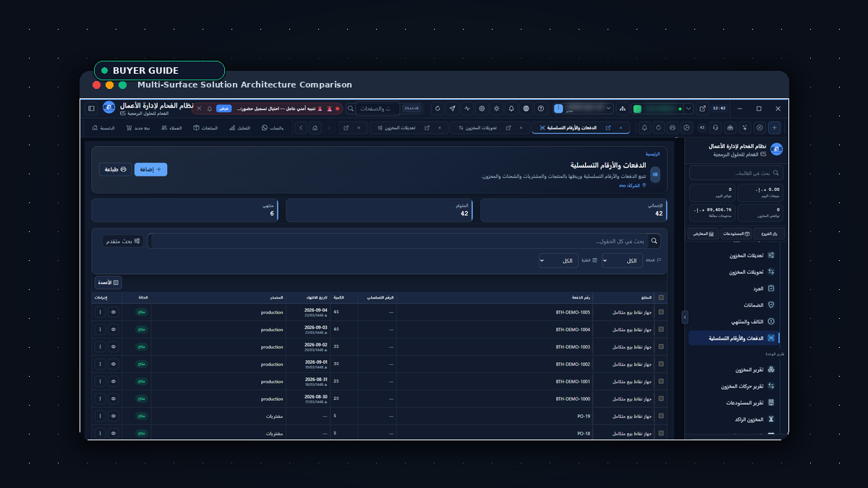Click the magnifier icon in table search bar
The width and height of the screenshot is (868, 488).
pos(655,241)
